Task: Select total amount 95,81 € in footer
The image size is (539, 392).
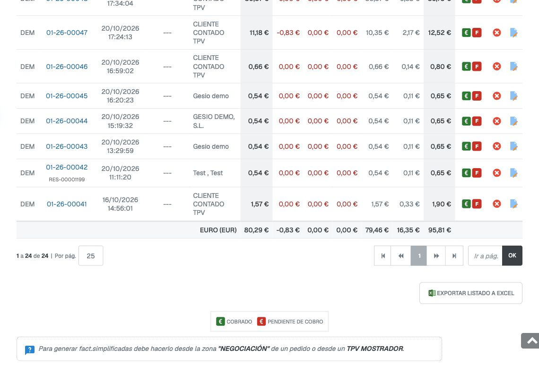Action: click(440, 230)
